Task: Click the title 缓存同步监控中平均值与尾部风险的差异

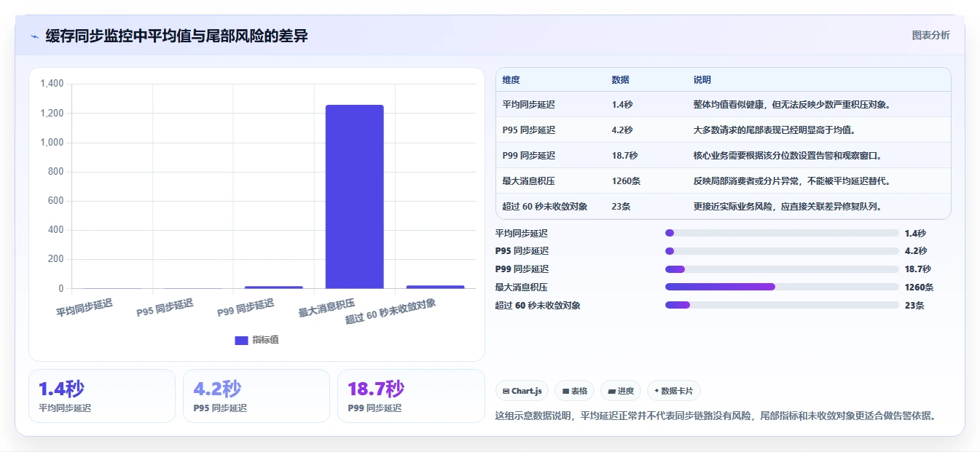Action: click(176, 36)
